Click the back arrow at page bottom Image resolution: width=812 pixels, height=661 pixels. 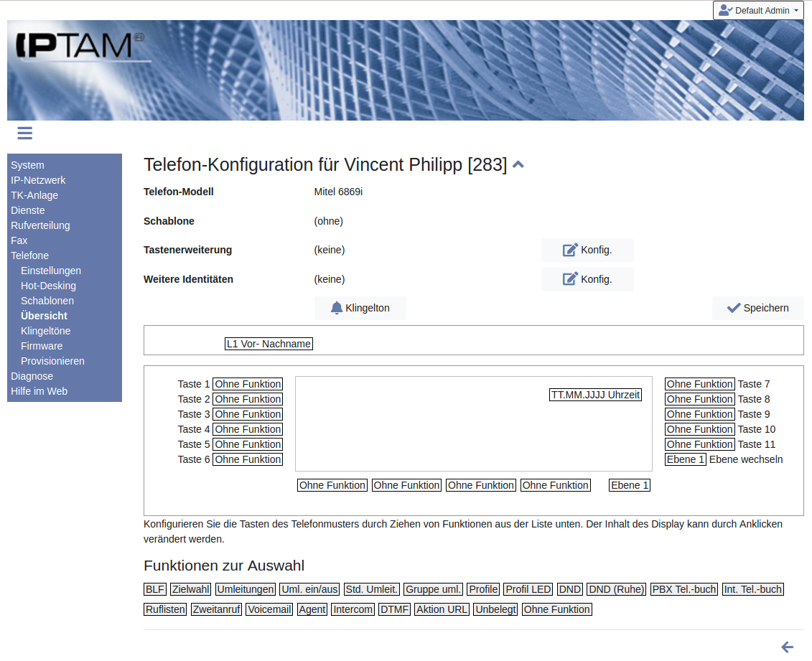[x=787, y=647]
